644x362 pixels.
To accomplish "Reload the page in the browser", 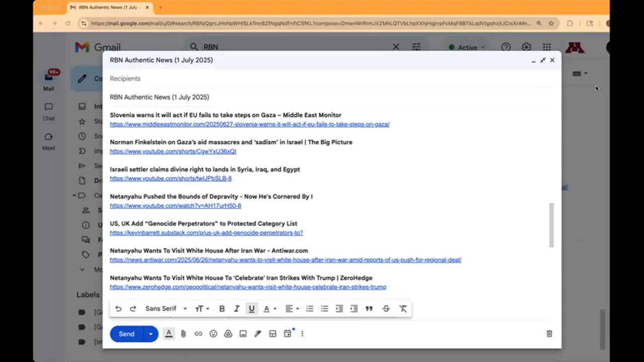I will (x=67, y=23).
